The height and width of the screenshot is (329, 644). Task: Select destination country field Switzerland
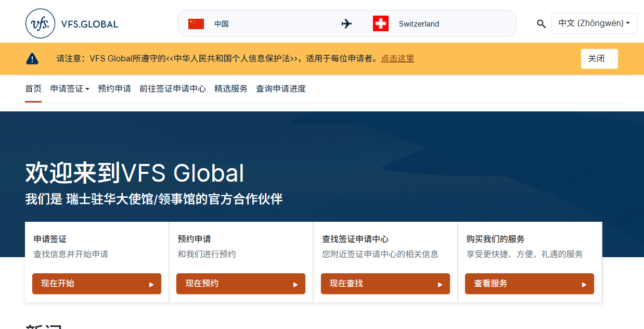click(x=419, y=24)
